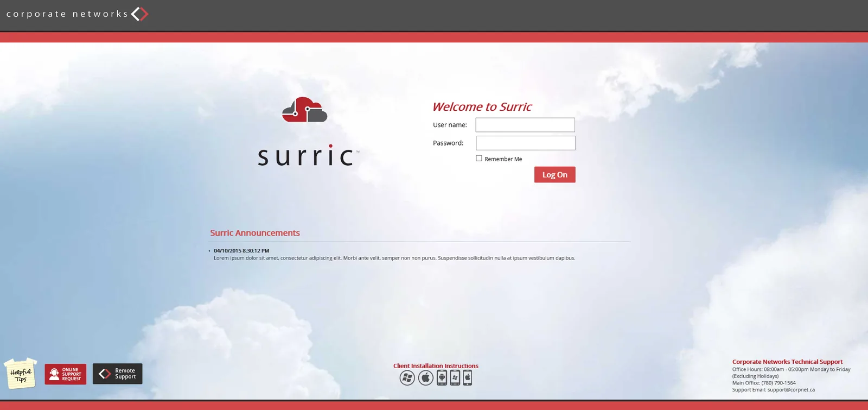Click the support email support@corpnet.ca
868x410 pixels.
(791, 390)
